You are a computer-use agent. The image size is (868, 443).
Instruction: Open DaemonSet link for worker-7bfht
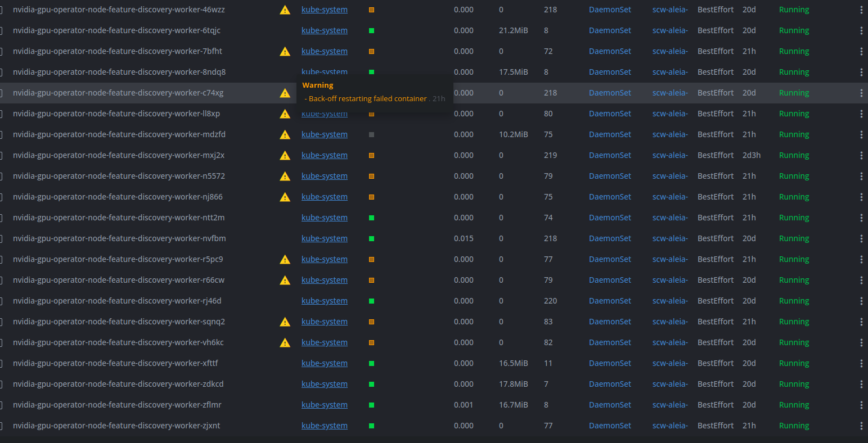tap(610, 51)
